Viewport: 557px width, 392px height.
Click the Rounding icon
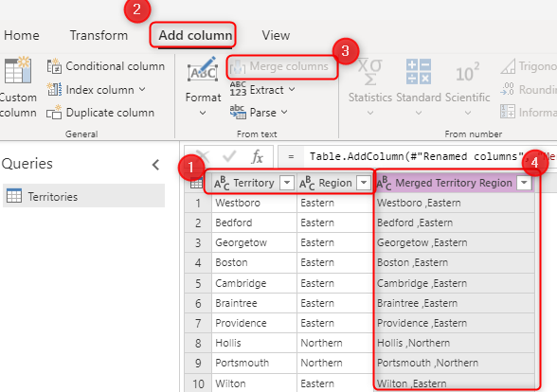click(507, 89)
